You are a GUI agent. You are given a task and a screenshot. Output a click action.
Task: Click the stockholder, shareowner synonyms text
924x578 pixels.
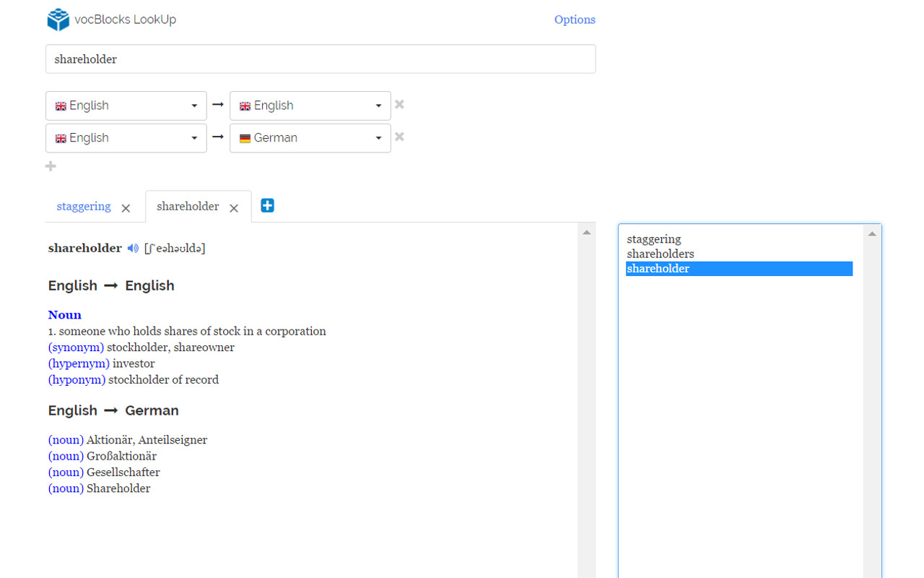click(171, 348)
